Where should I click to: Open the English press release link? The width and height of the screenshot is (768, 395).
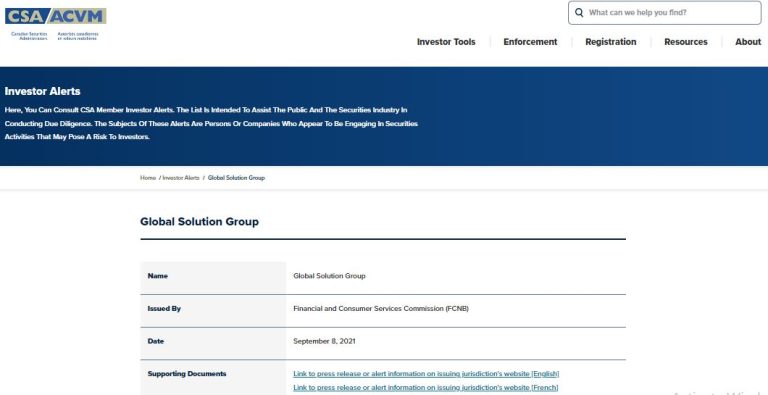pyautogui.click(x=426, y=374)
